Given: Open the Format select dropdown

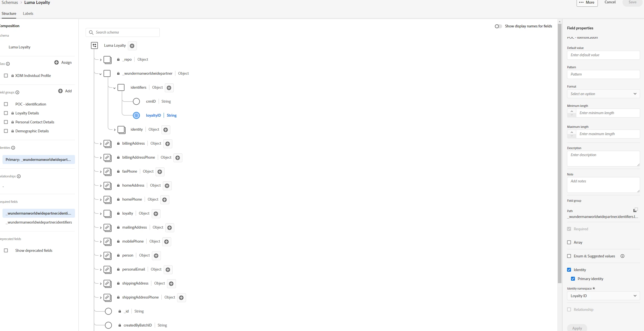Looking at the screenshot, I should pos(603,94).
